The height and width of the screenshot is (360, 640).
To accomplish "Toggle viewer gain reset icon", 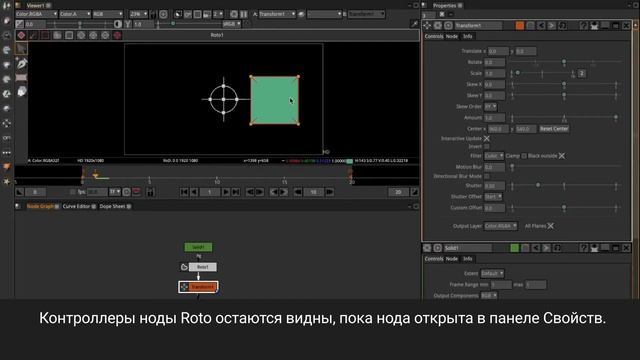I will point(20,24).
